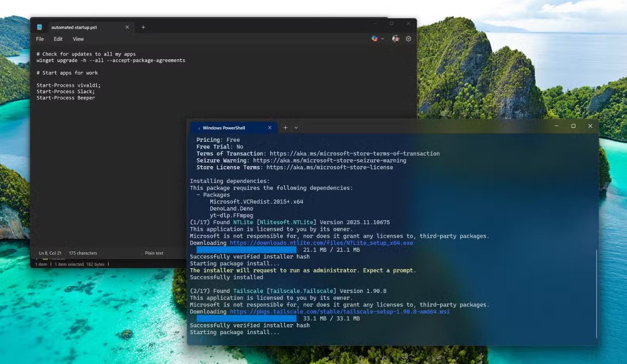Open a new PowerShell terminal tab
This screenshot has width=627, height=364.
coord(285,128)
